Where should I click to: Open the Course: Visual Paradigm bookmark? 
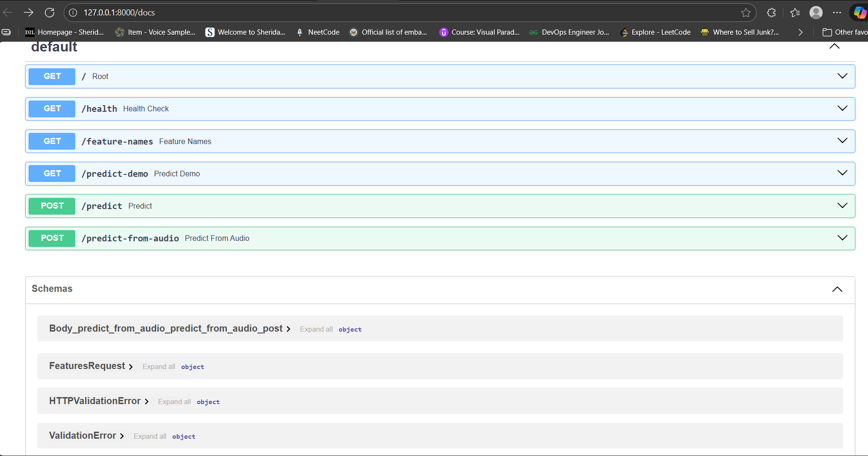480,32
